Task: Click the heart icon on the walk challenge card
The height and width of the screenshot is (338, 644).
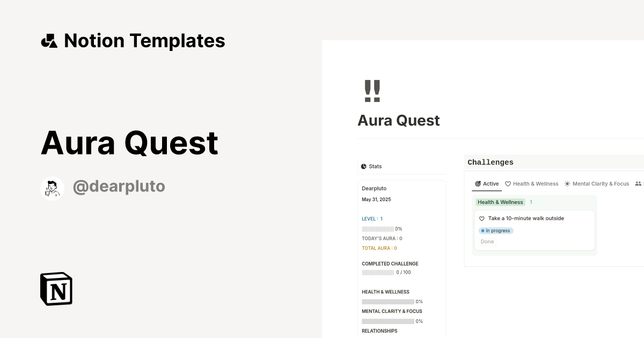Action: coord(482,218)
